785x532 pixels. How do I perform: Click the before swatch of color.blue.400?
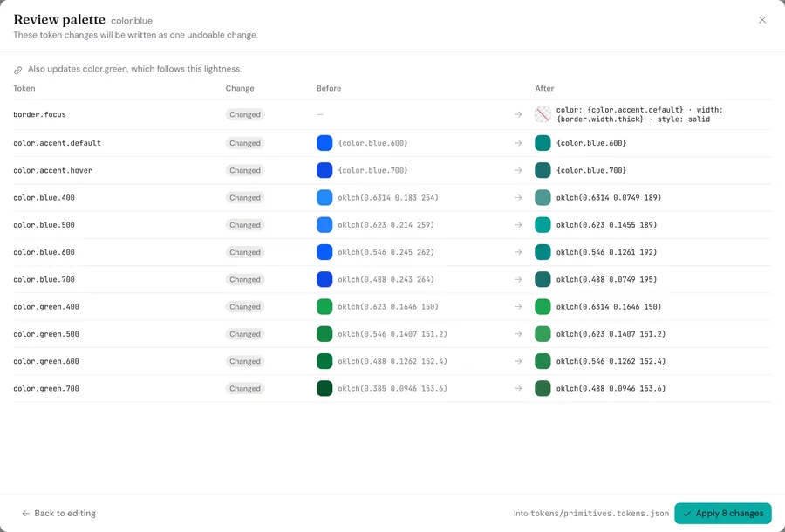[x=324, y=197]
